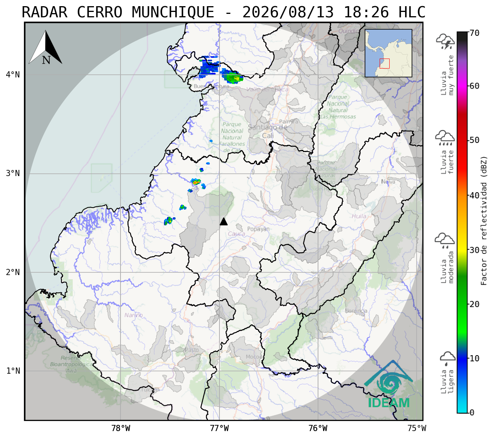Click the Factor de reflectividad (dBZ) label
The width and height of the screenshot is (504, 438).
click(x=484, y=221)
